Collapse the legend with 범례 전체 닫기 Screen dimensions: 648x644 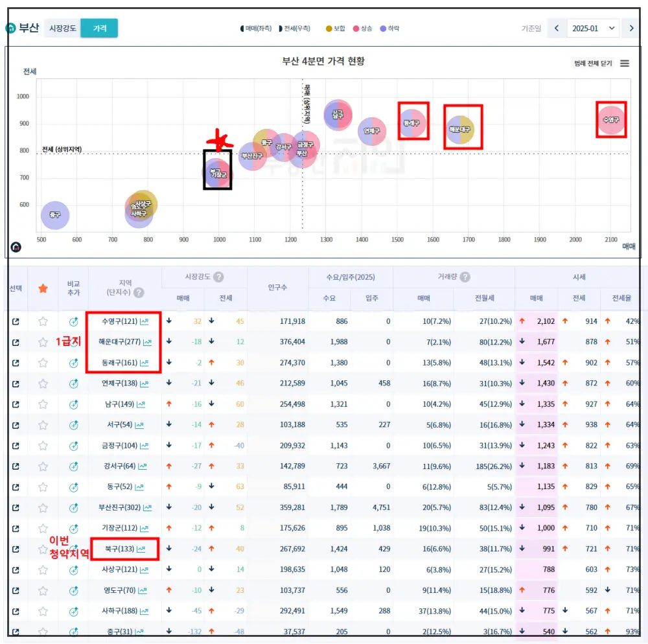tap(594, 63)
